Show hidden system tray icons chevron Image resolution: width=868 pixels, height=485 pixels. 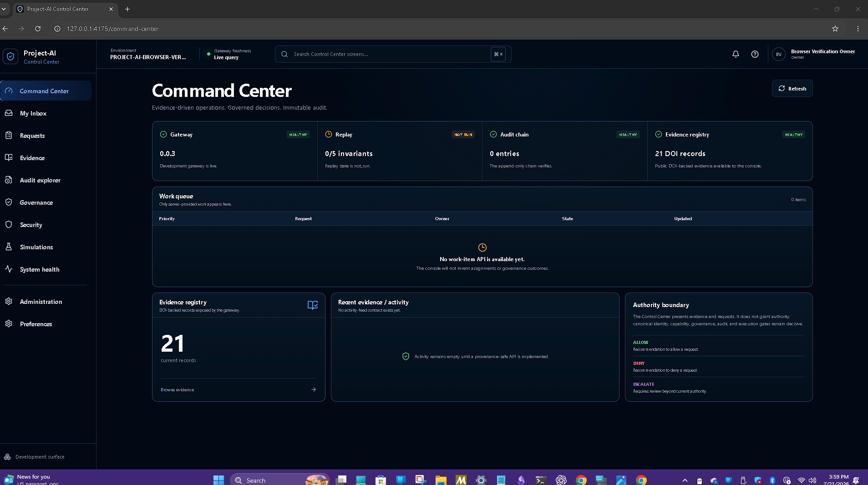tap(685, 480)
